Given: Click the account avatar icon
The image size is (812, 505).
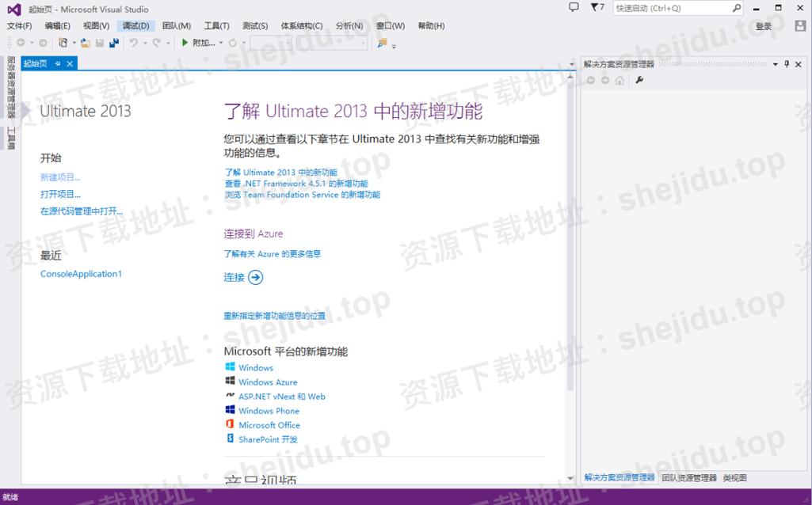Looking at the screenshot, I should (x=800, y=25).
